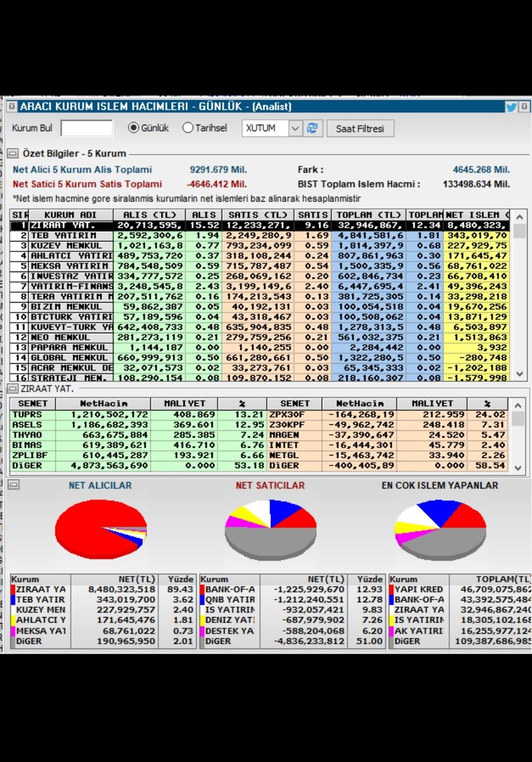Viewport: 532px width, 762px height.
Task: Select the MEKSA YATIRIM row
Action: coord(260,266)
